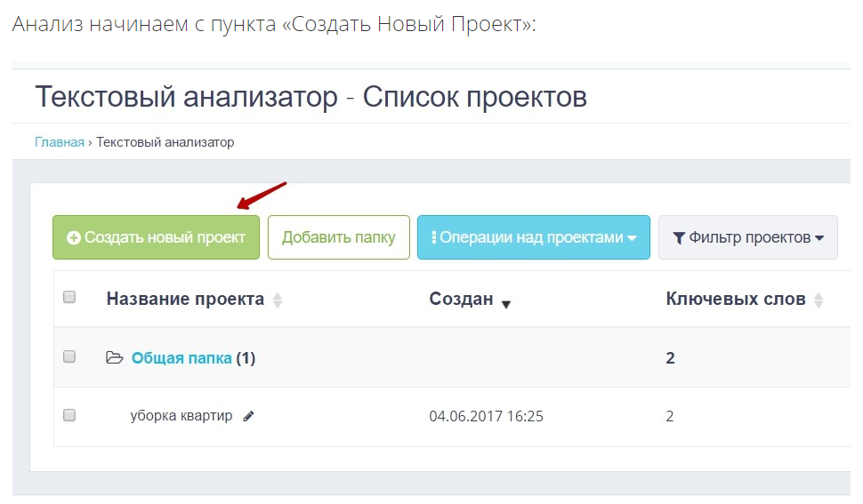Image resolution: width=863 pixels, height=504 pixels.
Task: Sort by "Создан" column arrow
Action: point(506,305)
